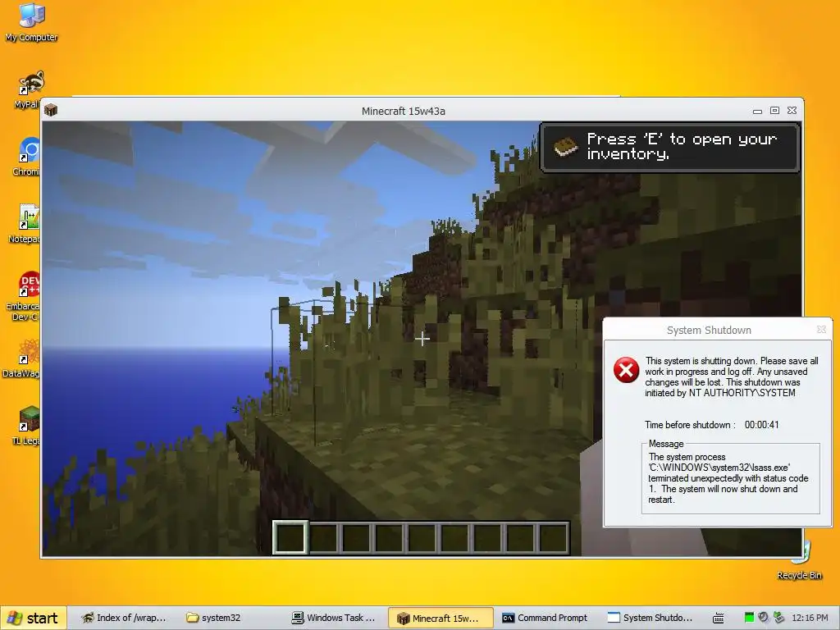Minimize the Minecraft 15w43a window
The image size is (840, 630).
coord(757,111)
